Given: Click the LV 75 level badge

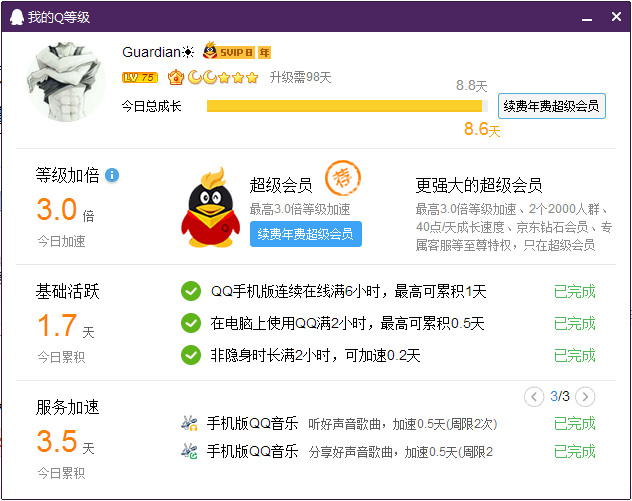Looking at the screenshot, I should 140,77.
